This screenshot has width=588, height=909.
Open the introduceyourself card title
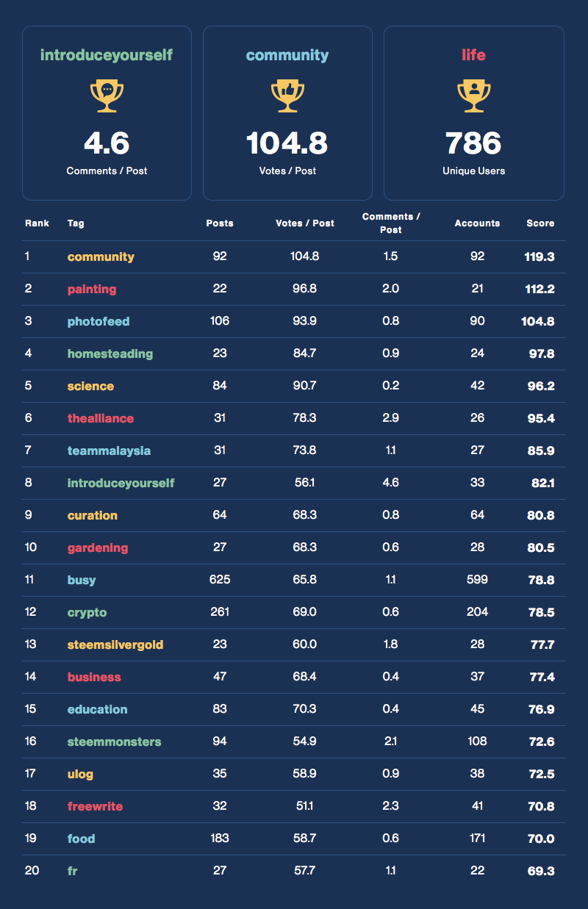(107, 55)
